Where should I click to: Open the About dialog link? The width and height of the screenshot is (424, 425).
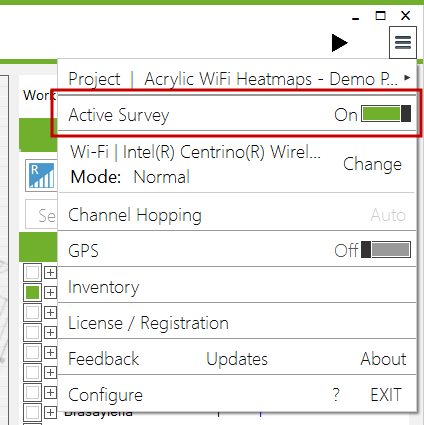tap(383, 359)
